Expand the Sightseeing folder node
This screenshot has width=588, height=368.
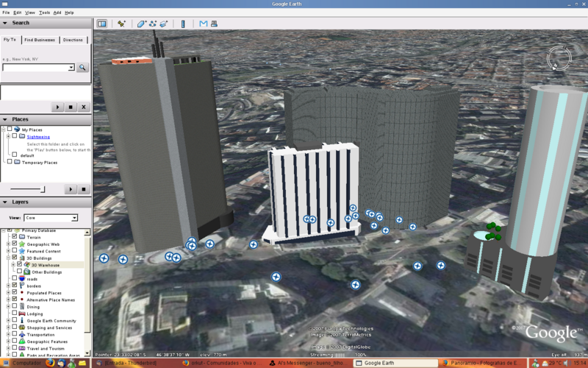tap(9, 136)
